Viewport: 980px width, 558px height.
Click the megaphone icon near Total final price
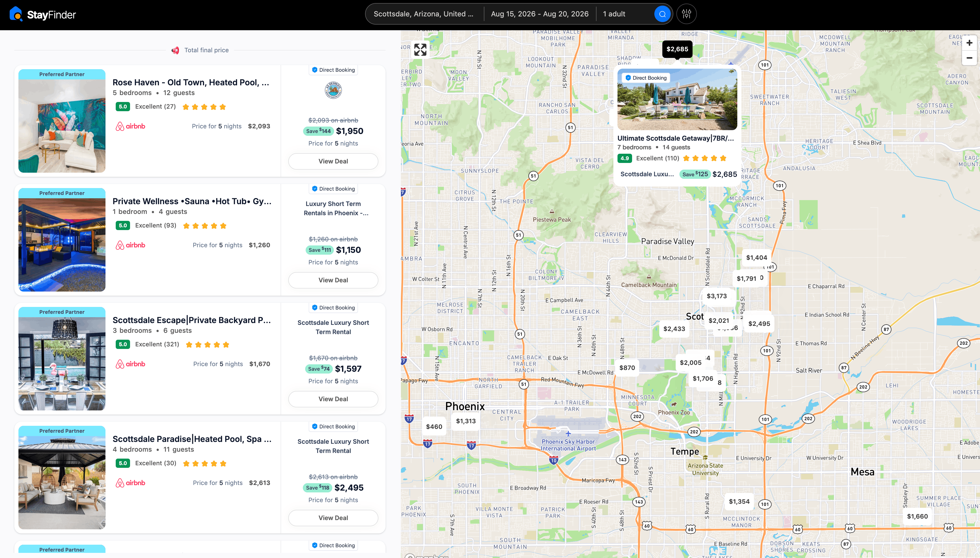(x=175, y=50)
